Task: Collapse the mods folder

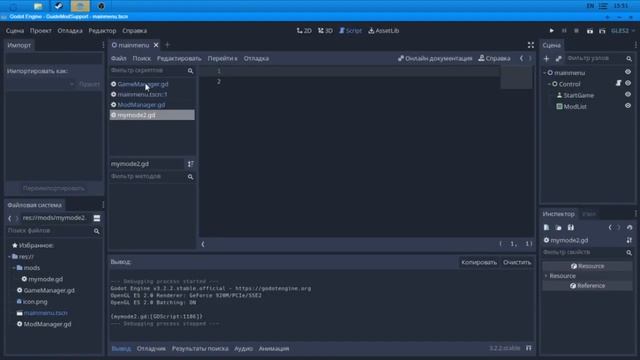Action: pos(14,268)
